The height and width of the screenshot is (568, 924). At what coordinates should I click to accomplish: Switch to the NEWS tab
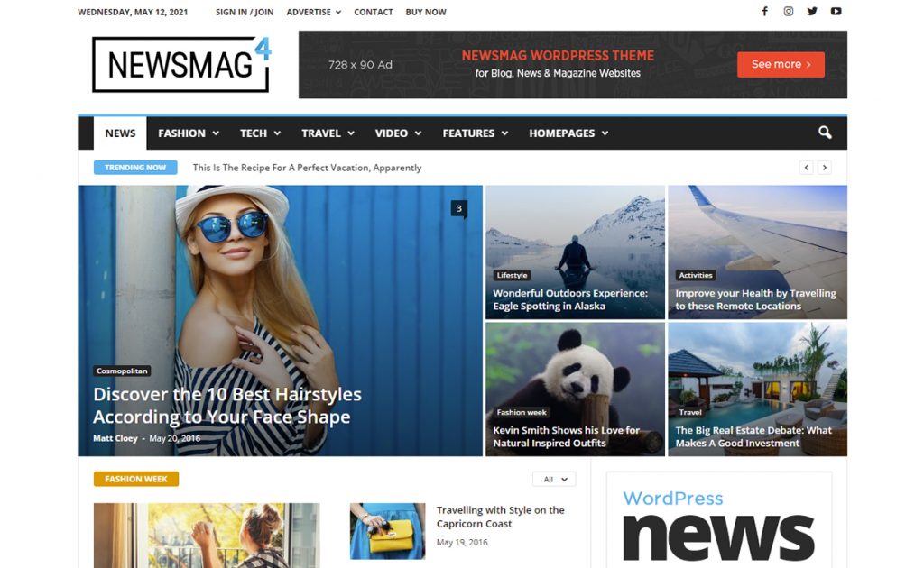coord(119,133)
